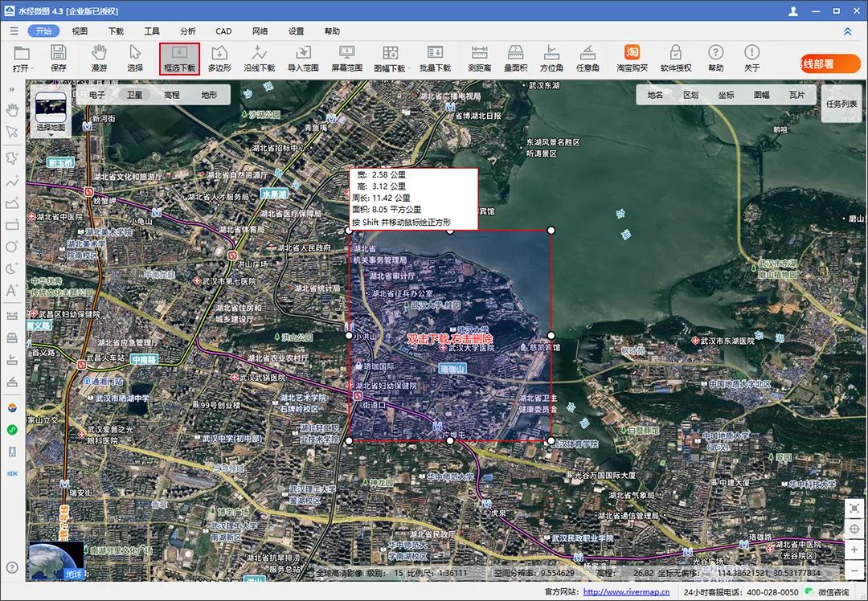The image size is (868, 601).
Task: Open the 分析 tab
Action: pos(187,31)
